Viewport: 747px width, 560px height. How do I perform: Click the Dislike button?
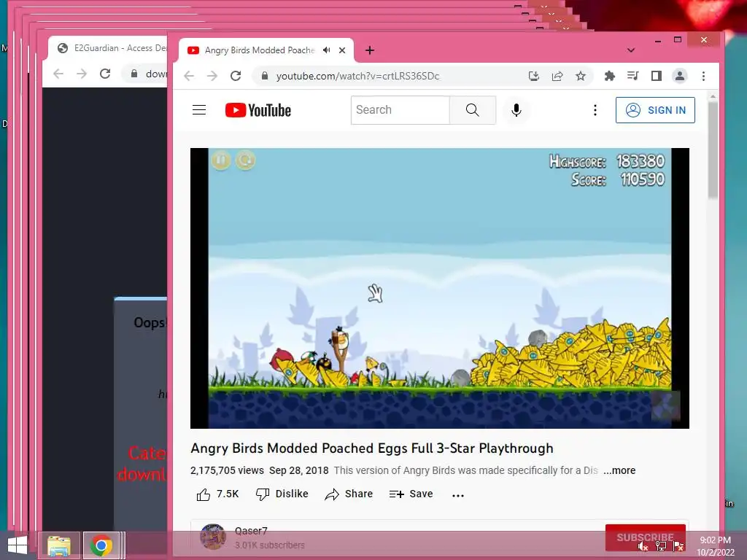click(282, 494)
